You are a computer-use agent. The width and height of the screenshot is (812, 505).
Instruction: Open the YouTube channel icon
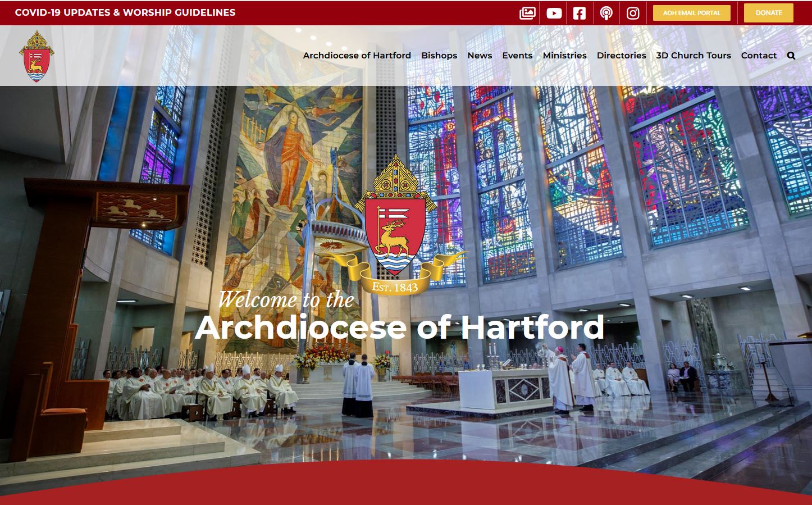[554, 12]
